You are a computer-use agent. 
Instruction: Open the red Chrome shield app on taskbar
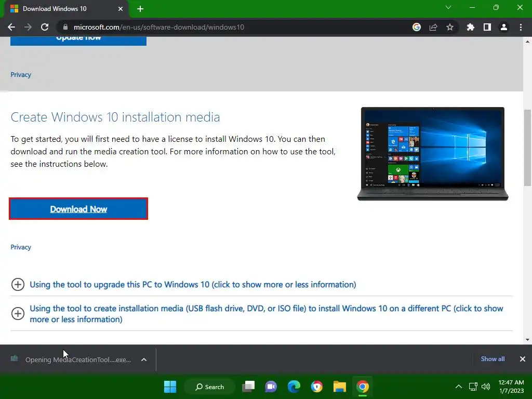point(316,387)
